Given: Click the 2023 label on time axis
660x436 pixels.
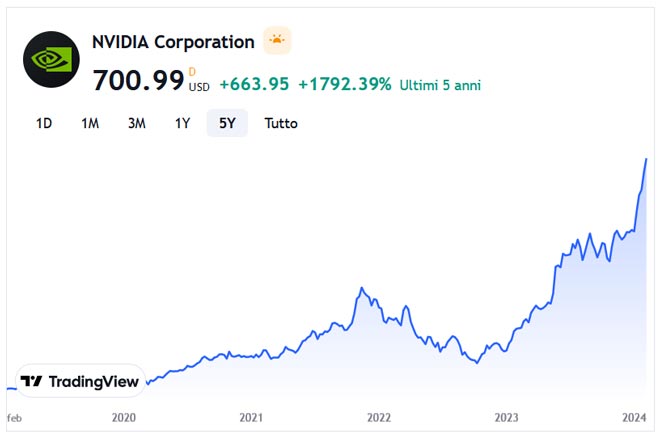Looking at the screenshot, I should (x=507, y=417).
